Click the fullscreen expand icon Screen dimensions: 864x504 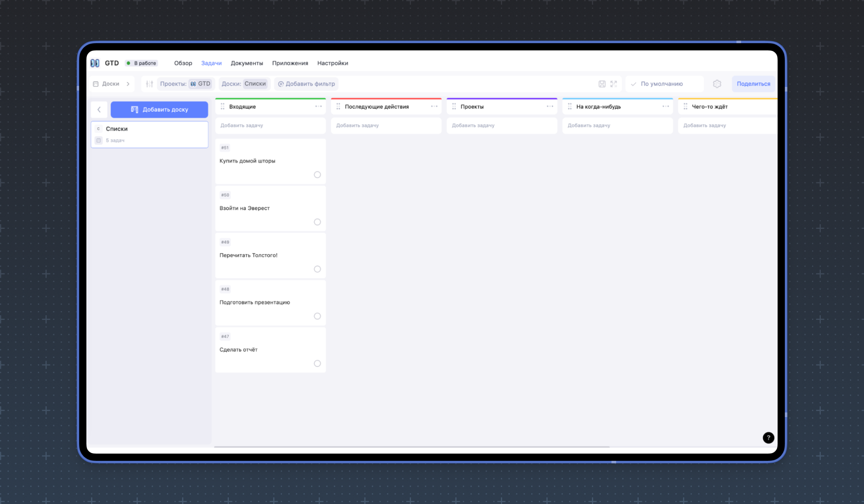coord(614,84)
